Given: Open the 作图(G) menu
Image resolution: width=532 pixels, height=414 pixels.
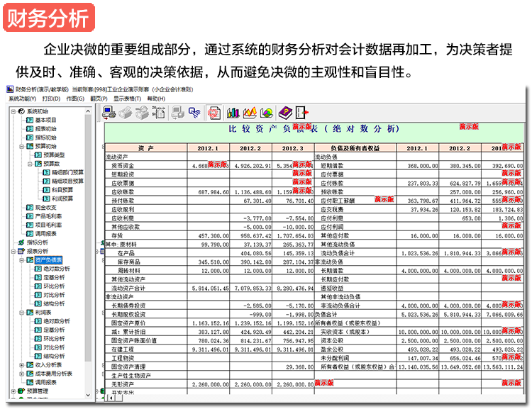Looking at the screenshot, I should pyautogui.click(x=75, y=99).
